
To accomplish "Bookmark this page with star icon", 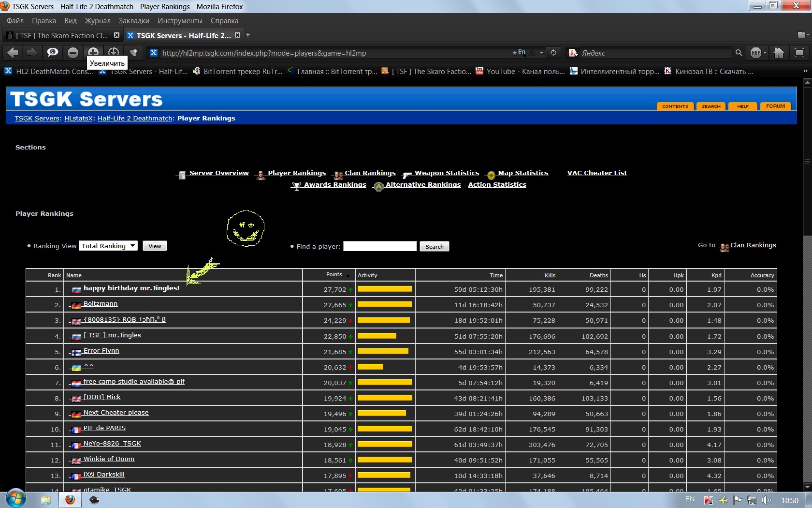I will (514, 53).
